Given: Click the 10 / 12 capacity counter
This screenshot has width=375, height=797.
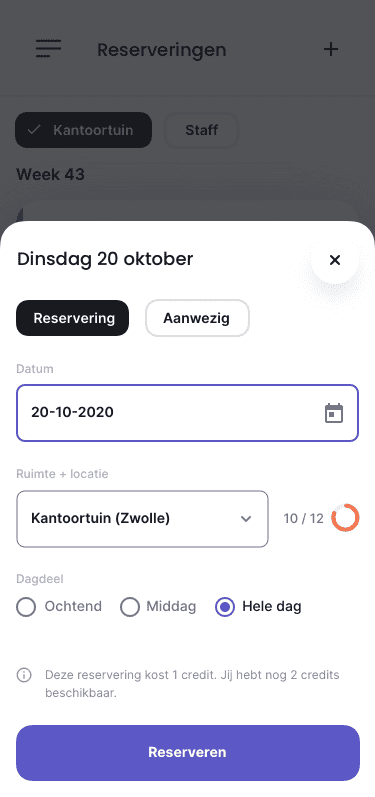Looking at the screenshot, I should pos(303,518).
